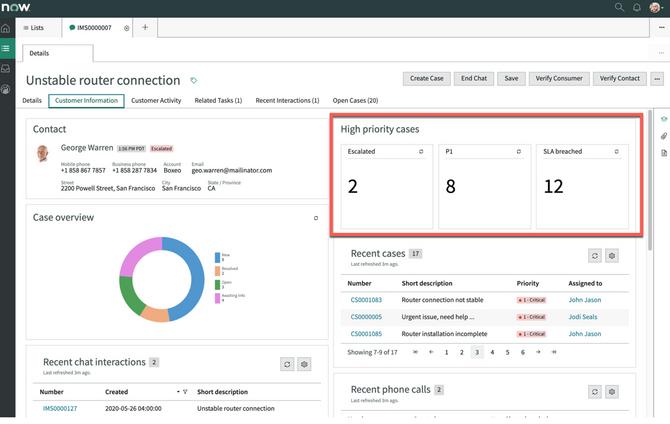Viewport: 670px width, 424px height.
Task: Click the vertical scrollbar of the page
Action: [650, 180]
